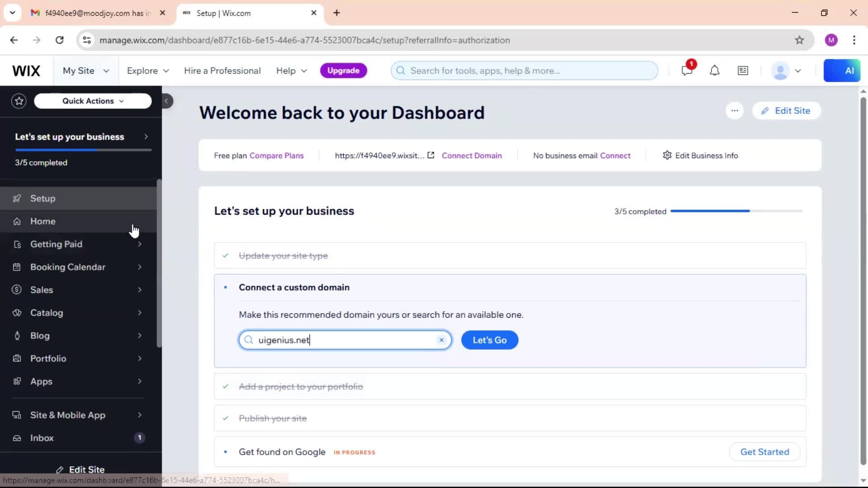Click Edit Site button at top right
868x488 pixels.
point(786,111)
